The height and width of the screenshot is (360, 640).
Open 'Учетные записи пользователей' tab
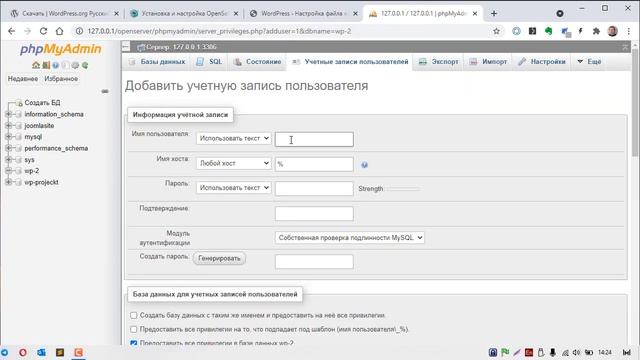pos(350,62)
